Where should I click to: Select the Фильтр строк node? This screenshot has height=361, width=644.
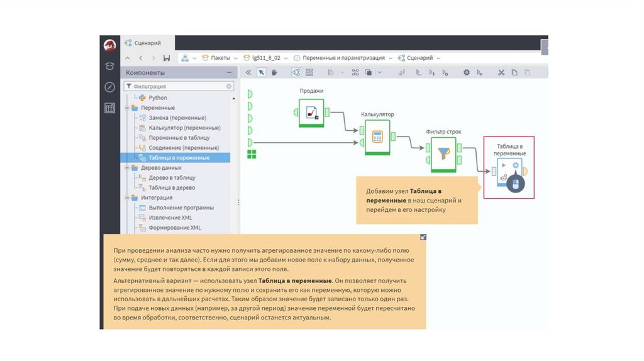click(443, 154)
